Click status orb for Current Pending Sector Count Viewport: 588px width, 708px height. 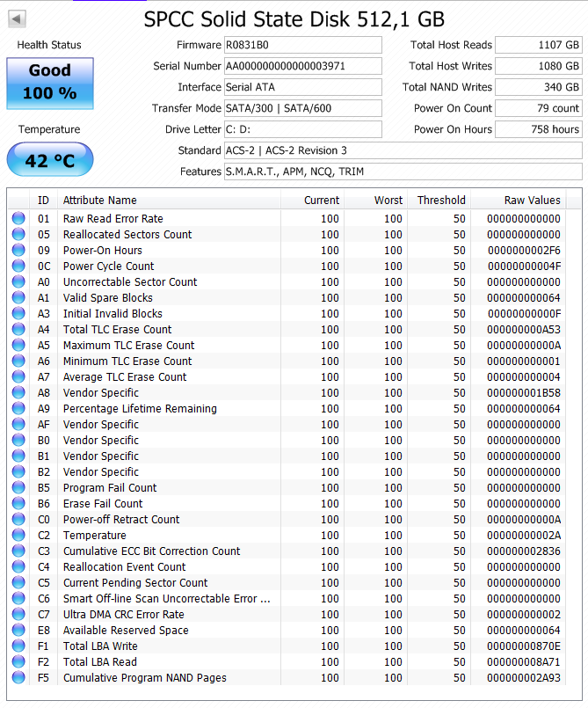pos(18,582)
